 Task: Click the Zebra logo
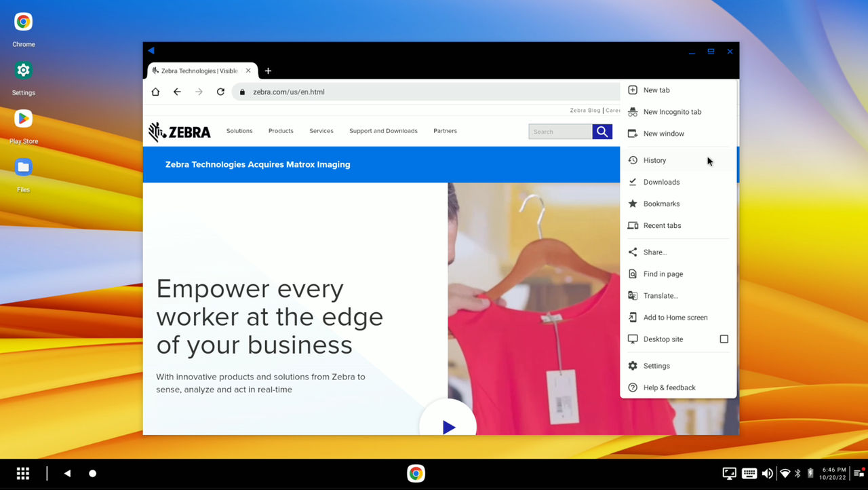point(180,132)
